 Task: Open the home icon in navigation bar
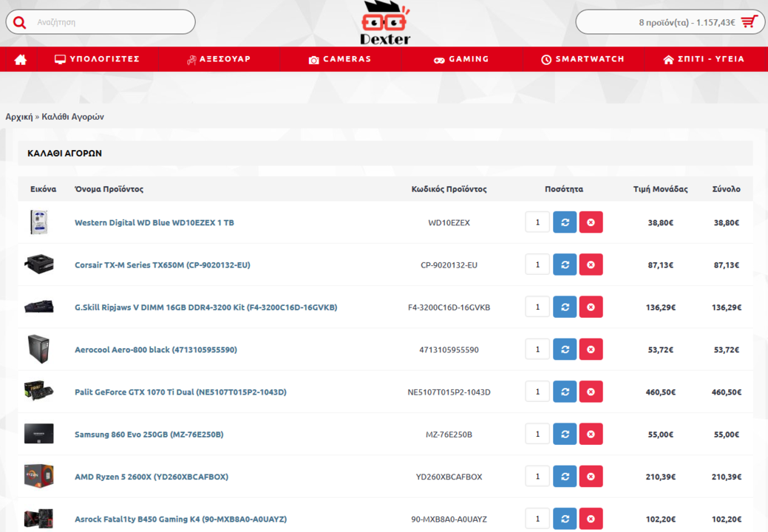(x=21, y=59)
